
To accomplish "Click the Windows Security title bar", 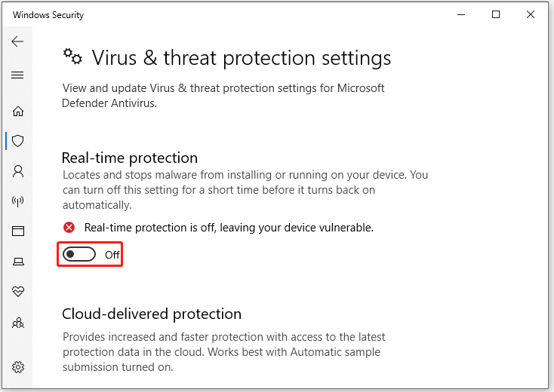I will 226,14.
